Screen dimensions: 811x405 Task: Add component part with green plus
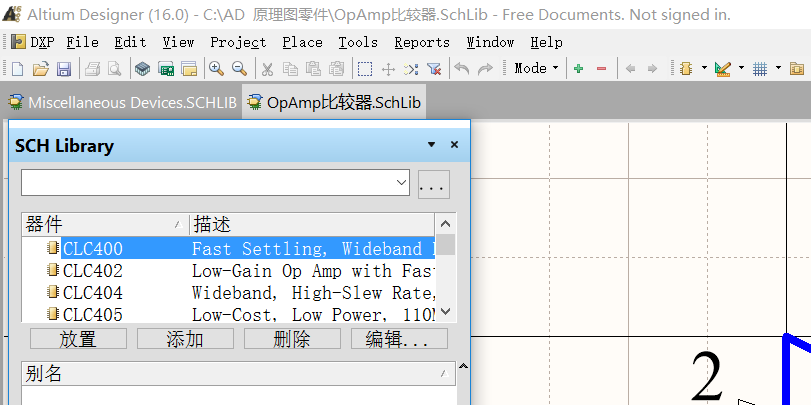[x=579, y=69]
